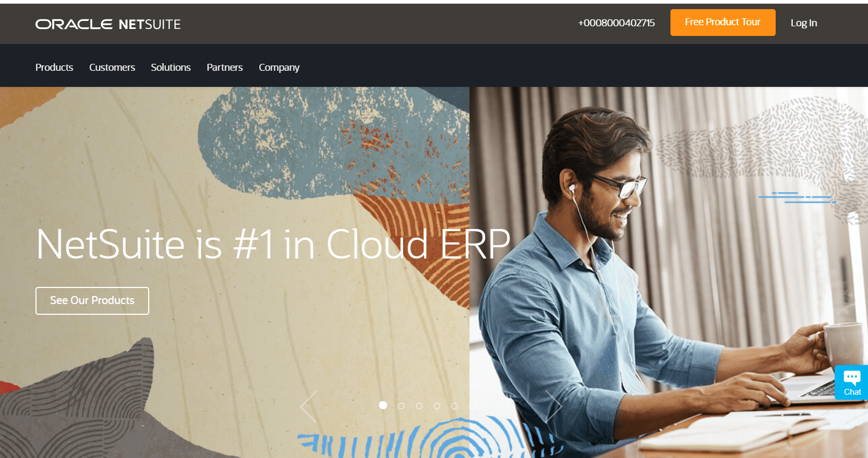The width and height of the screenshot is (868, 458).
Task: Select the fifth carousel dot indicator
Action: pyautogui.click(x=455, y=406)
